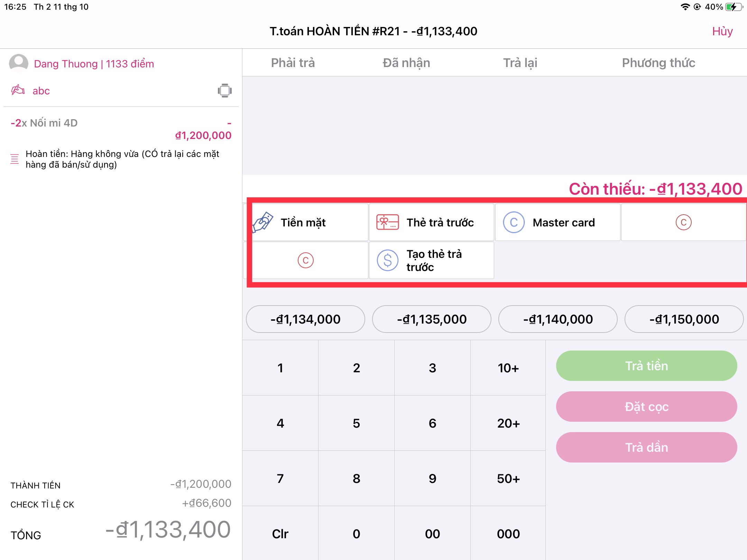Open customer Dang Thuong 1133 điểm
Image resolution: width=747 pixels, height=560 pixels.
click(x=94, y=64)
